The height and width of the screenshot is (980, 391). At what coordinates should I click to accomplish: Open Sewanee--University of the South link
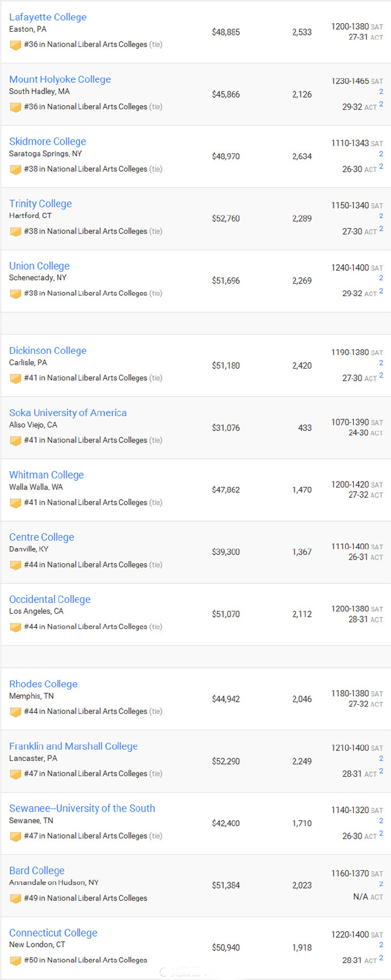point(82,809)
